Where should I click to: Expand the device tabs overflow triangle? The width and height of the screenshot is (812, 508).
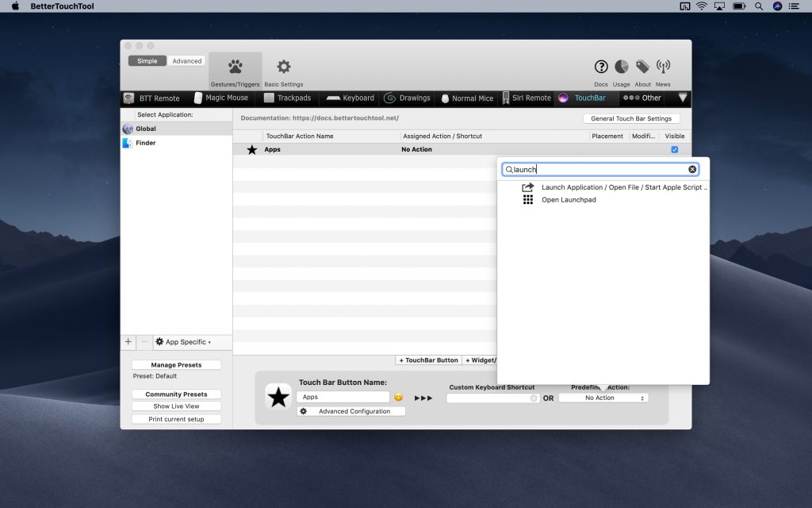pyautogui.click(x=683, y=98)
